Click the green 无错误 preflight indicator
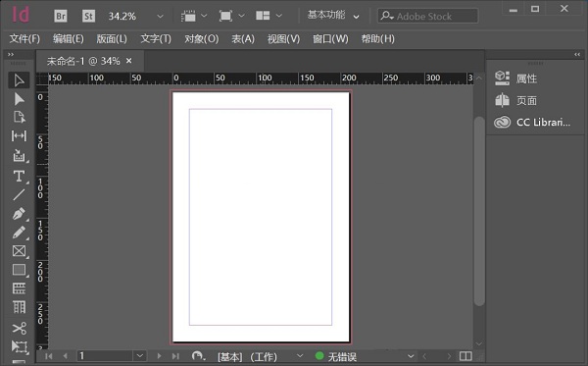The width and height of the screenshot is (588, 366). [x=319, y=355]
